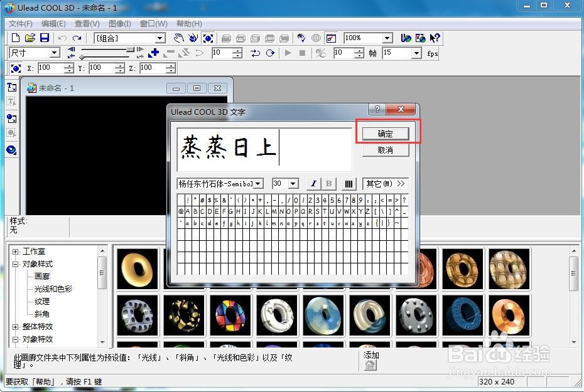Open the [组合] object list dropdown
Viewport: 584px width, 392px height.
(x=161, y=38)
